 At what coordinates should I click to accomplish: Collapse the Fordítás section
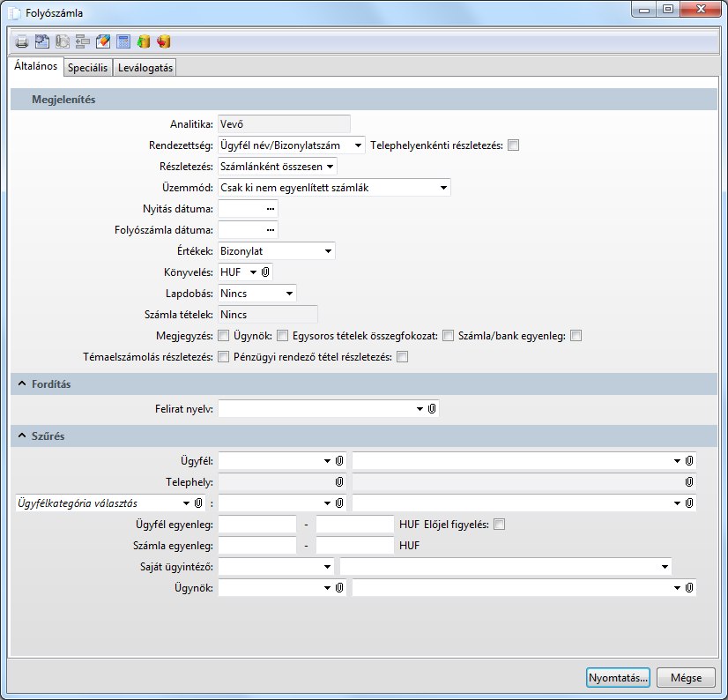[x=22, y=384]
